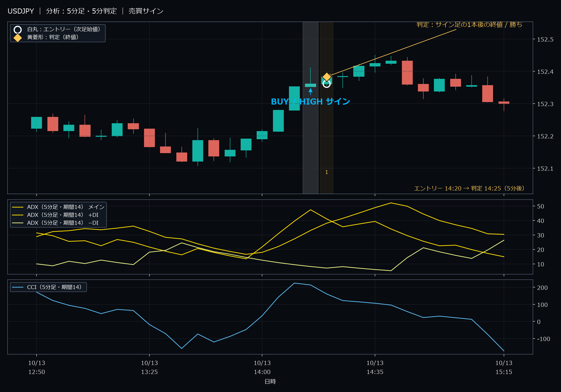Screen dimensions: 561x392
Task: Click the tall green candle near 13:40
Action: 198,150
